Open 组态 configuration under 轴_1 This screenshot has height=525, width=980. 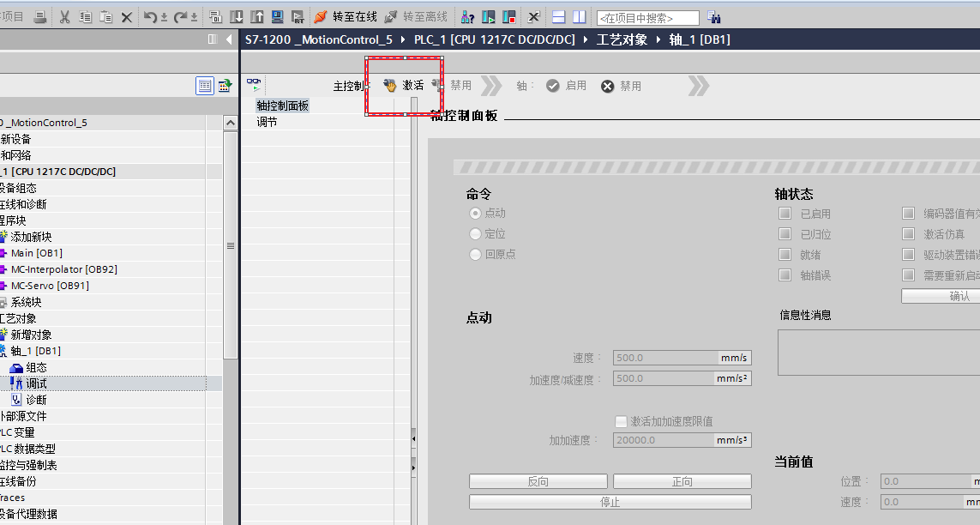click(36, 367)
